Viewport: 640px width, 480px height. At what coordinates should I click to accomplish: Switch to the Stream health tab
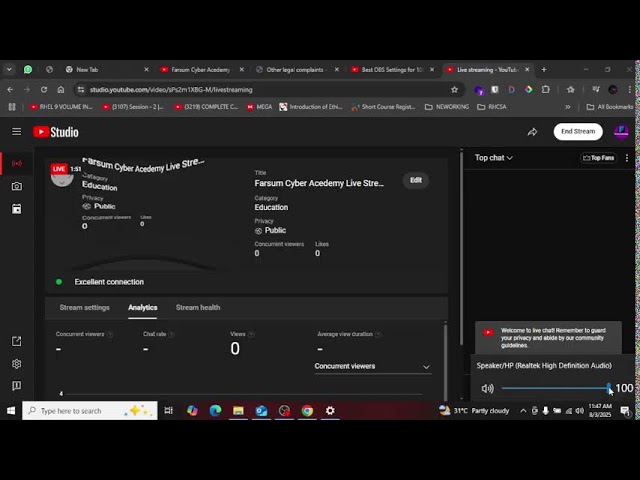198,307
